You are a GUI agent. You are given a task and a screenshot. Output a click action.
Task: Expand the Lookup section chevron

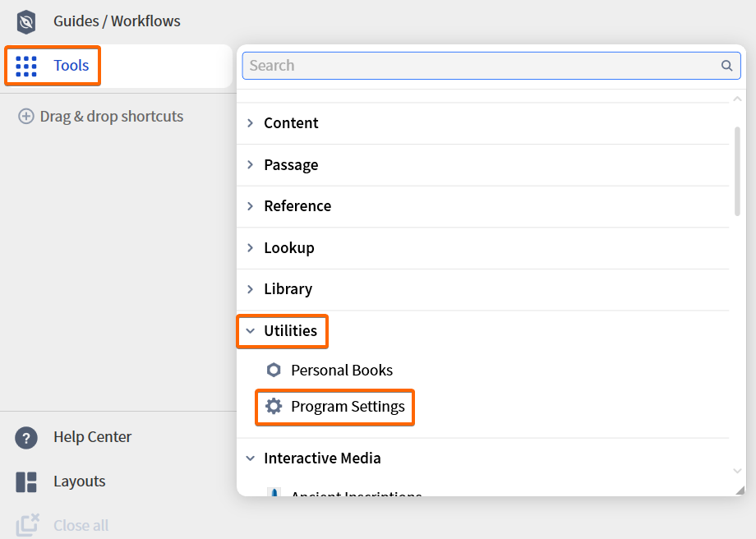(x=251, y=247)
